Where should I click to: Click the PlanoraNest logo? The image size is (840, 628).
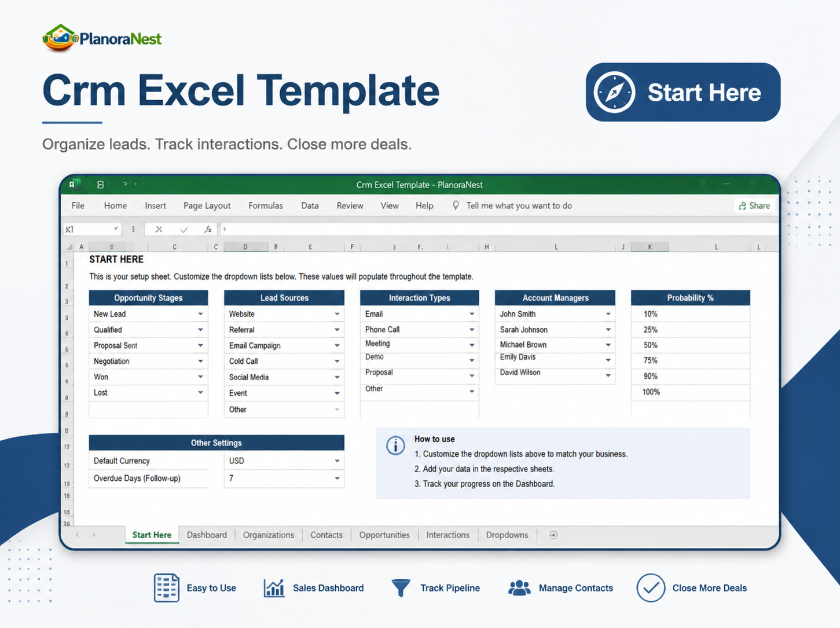102,38
